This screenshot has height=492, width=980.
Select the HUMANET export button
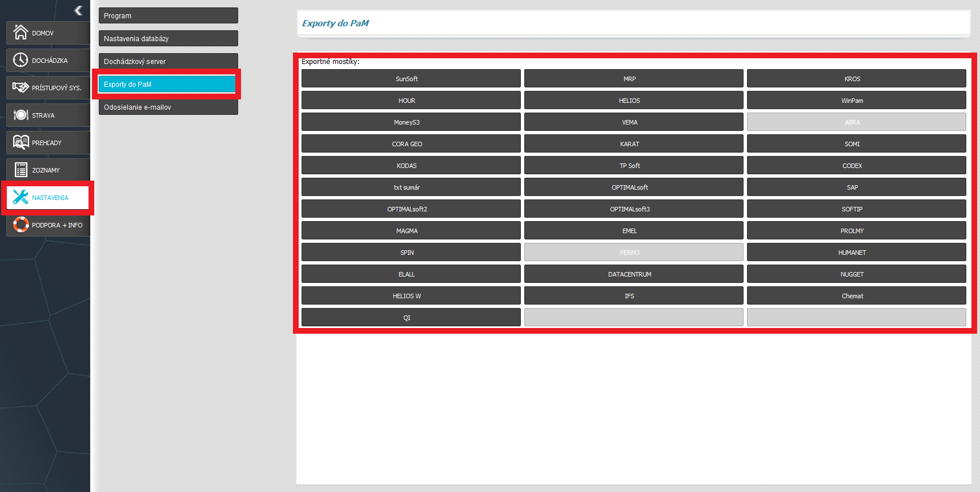tap(857, 252)
